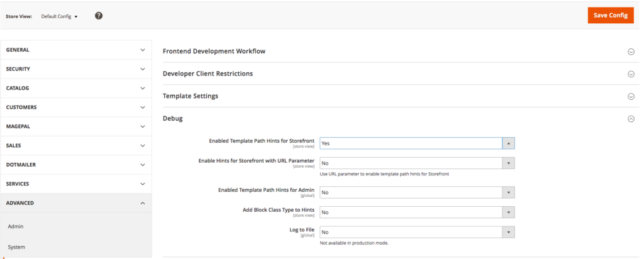
Task: Open the System item under Advanced
Action: pos(16,247)
